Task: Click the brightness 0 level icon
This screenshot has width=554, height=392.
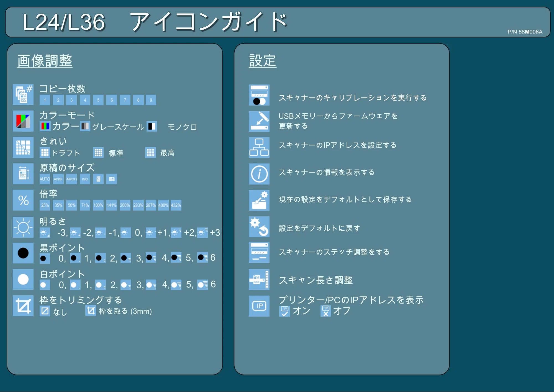Action: click(125, 233)
